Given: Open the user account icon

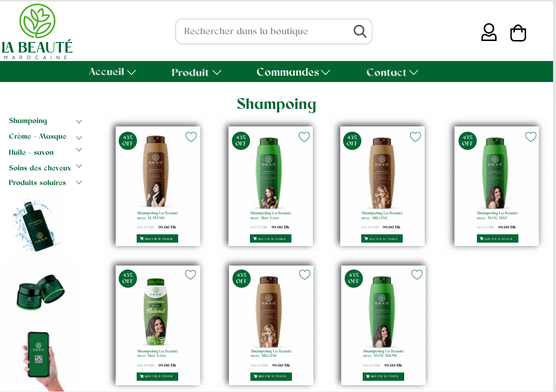Looking at the screenshot, I should (x=489, y=32).
